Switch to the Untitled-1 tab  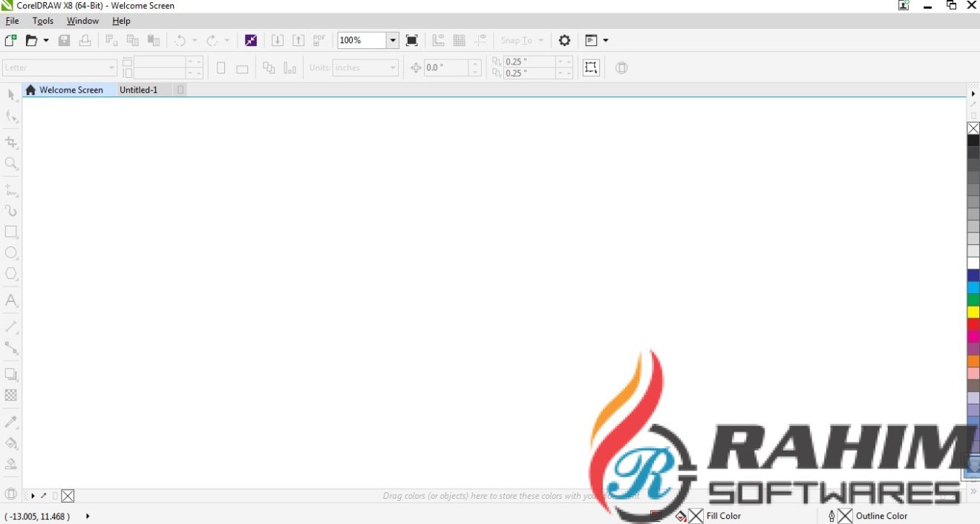tap(139, 90)
